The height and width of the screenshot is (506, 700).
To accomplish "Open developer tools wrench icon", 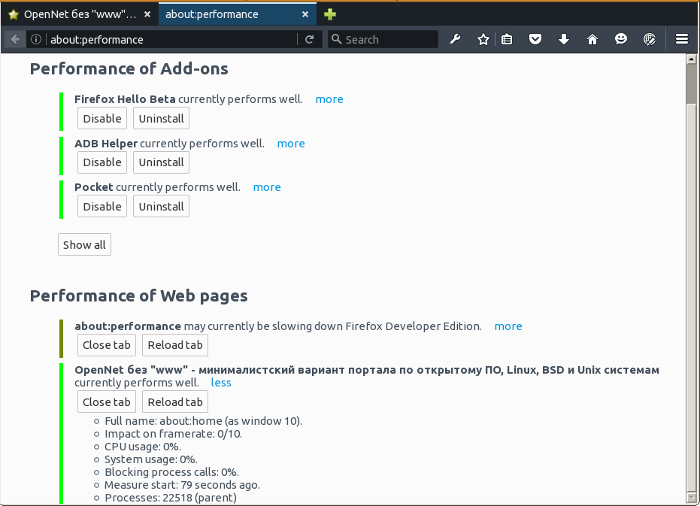I will coord(455,39).
